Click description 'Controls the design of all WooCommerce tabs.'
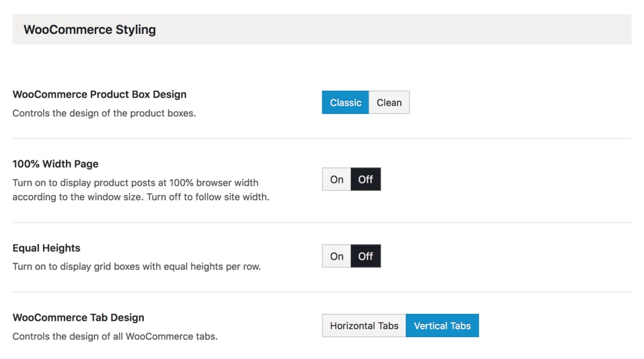The image size is (644, 359). point(115,337)
